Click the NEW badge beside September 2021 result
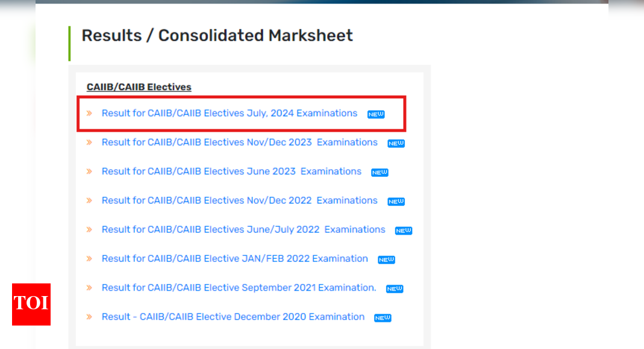 click(395, 288)
